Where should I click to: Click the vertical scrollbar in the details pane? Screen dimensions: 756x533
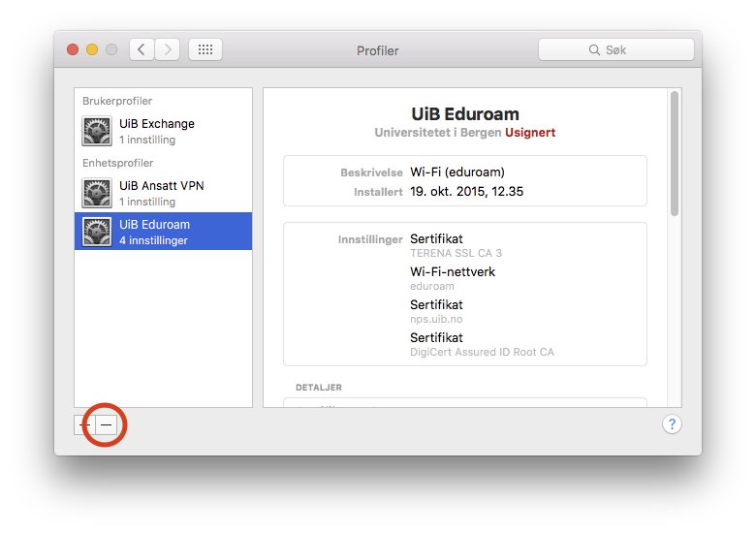pos(675,155)
